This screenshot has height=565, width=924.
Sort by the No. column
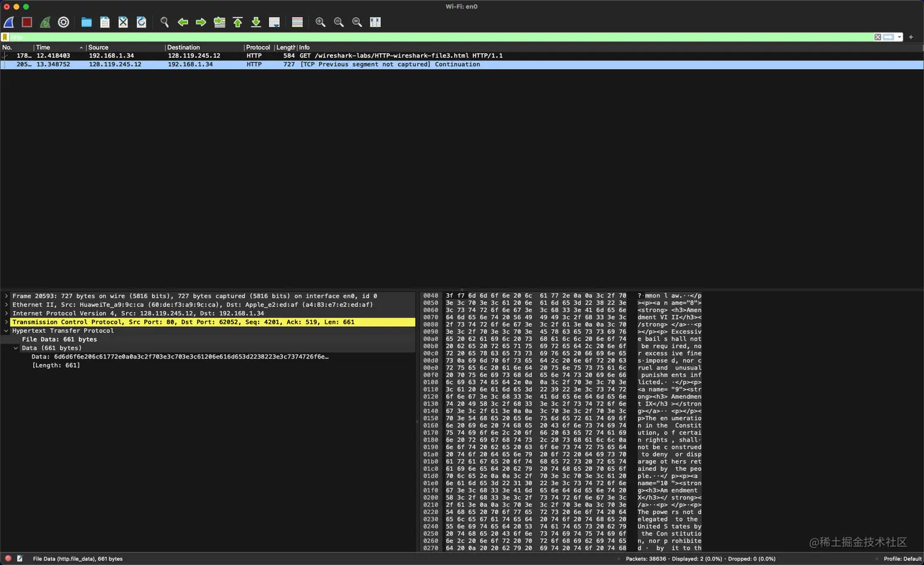pyautogui.click(x=16, y=47)
